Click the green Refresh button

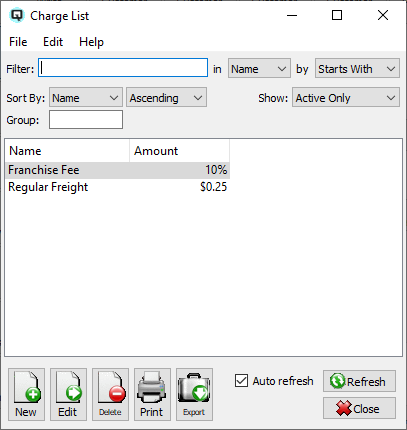click(359, 381)
